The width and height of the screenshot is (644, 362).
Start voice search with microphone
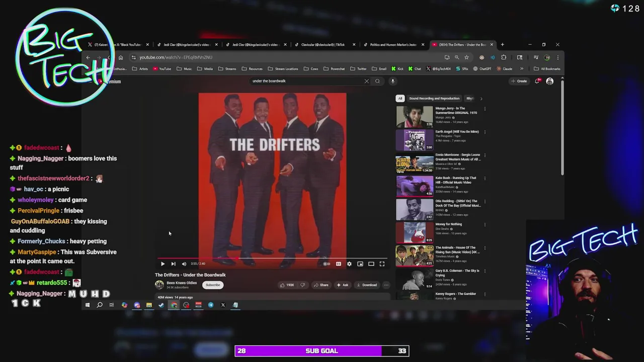[393, 81]
